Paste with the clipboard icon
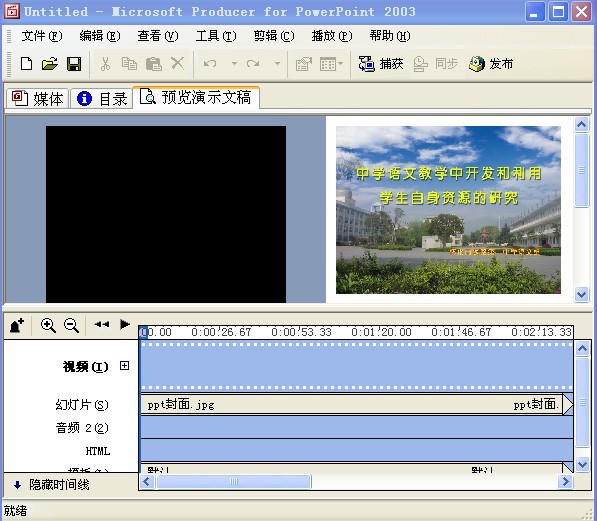 (x=154, y=64)
